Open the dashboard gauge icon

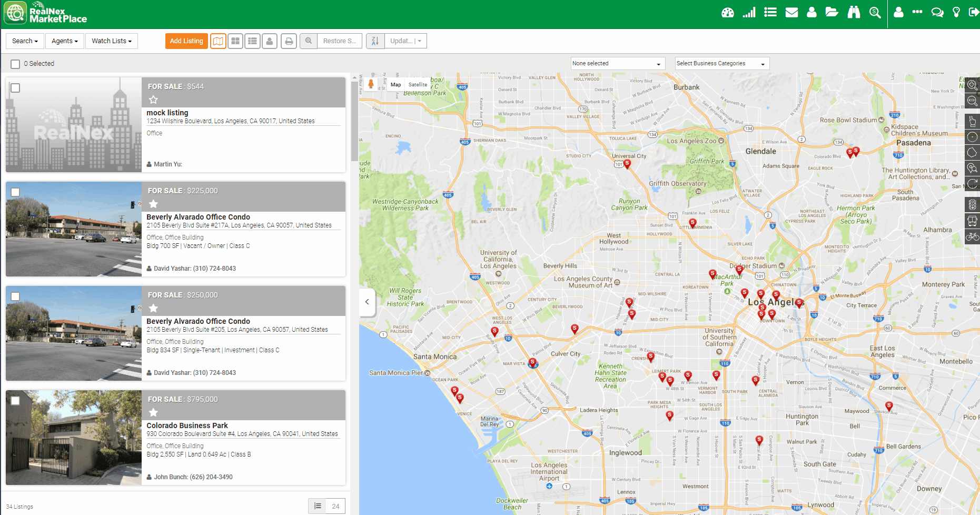[x=727, y=13]
